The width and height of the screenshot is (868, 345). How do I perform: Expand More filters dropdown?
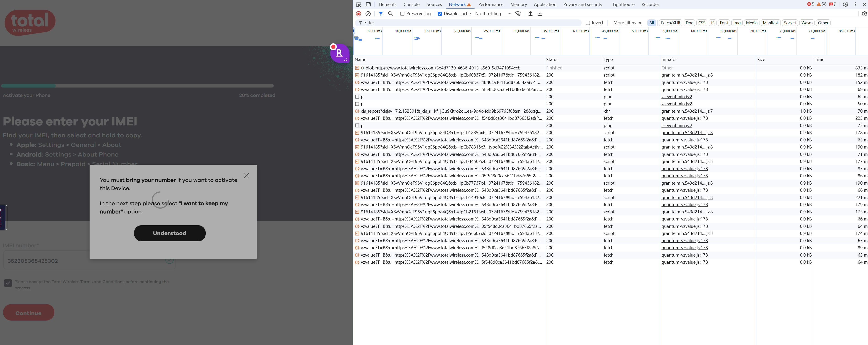tap(627, 23)
